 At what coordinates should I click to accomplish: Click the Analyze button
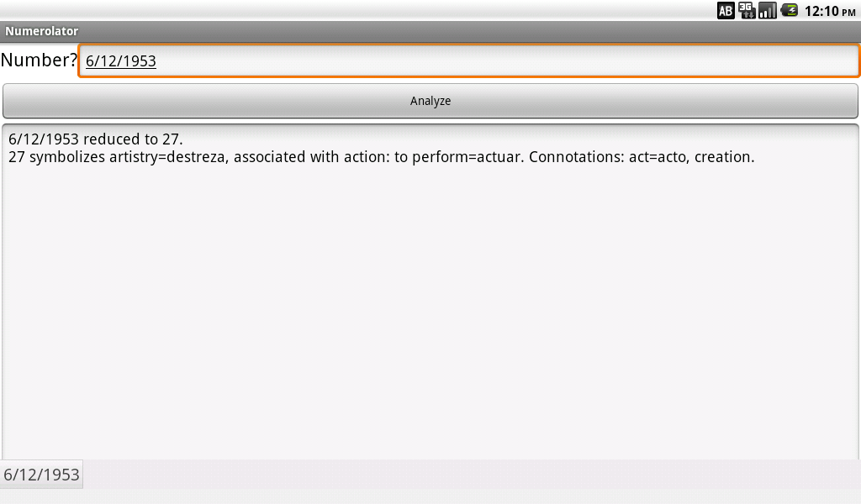coord(430,101)
